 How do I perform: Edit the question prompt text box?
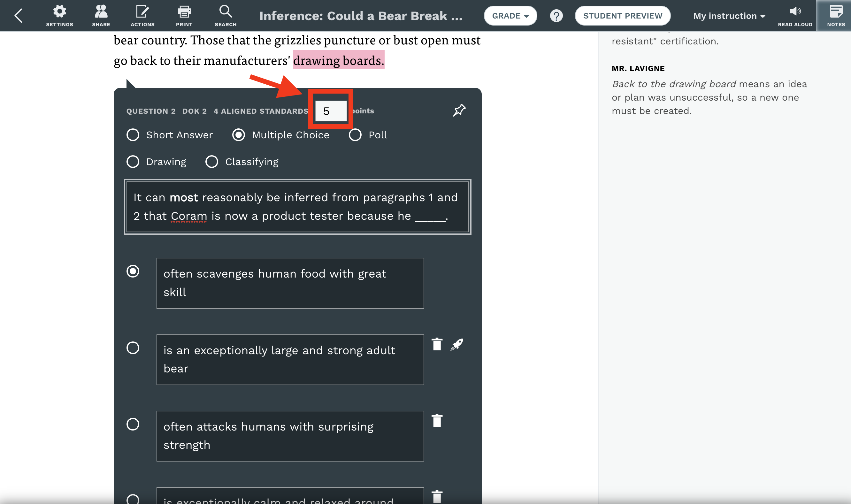(297, 207)
